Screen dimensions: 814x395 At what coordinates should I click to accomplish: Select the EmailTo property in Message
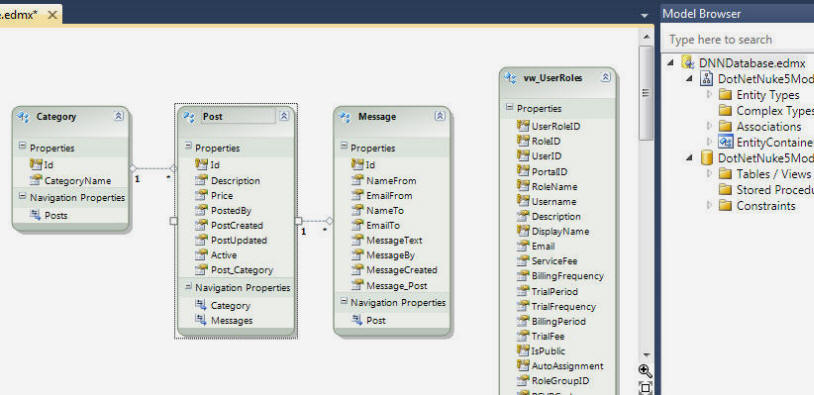point(383,225)
